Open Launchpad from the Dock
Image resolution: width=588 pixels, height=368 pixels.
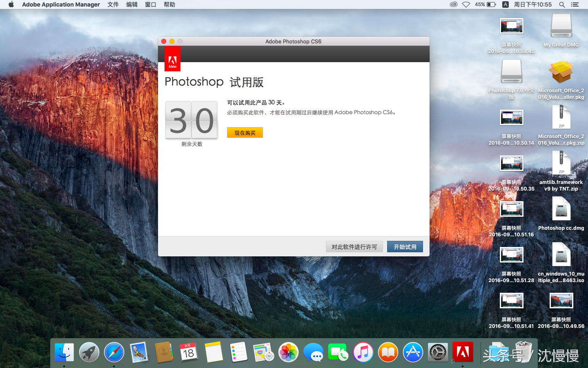[89, 352]
